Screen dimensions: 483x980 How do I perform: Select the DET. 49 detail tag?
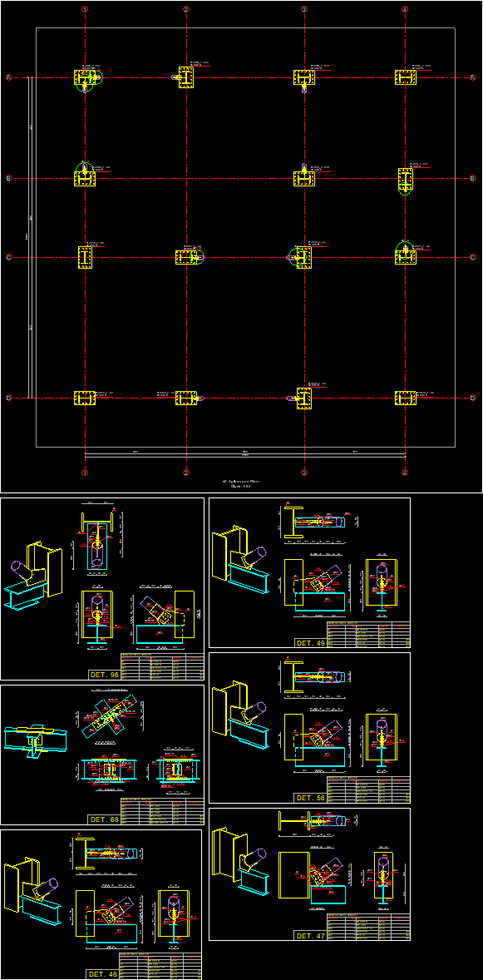coord(311,642)
